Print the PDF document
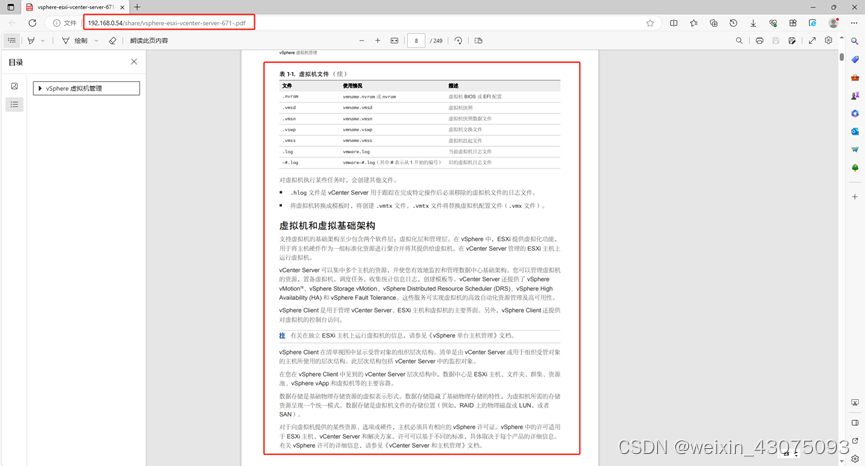The image size is (865, 466). [760, 40]
